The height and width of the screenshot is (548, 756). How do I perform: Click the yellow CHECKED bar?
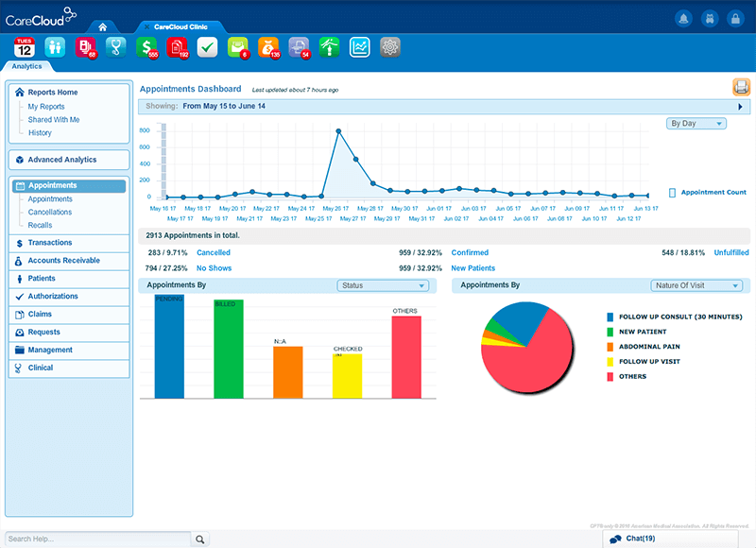(x=347, y=376)
